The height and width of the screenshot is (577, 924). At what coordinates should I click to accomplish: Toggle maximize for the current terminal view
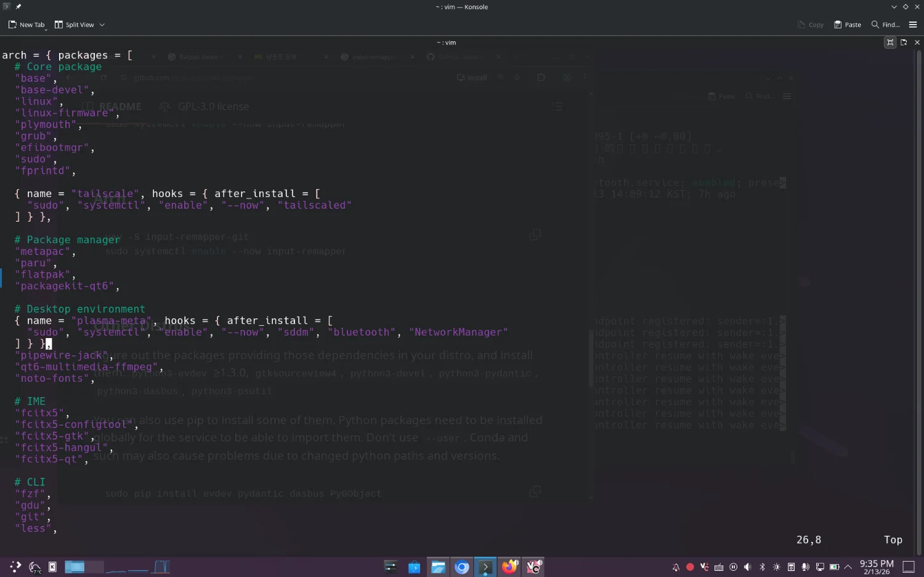[890, 42]
